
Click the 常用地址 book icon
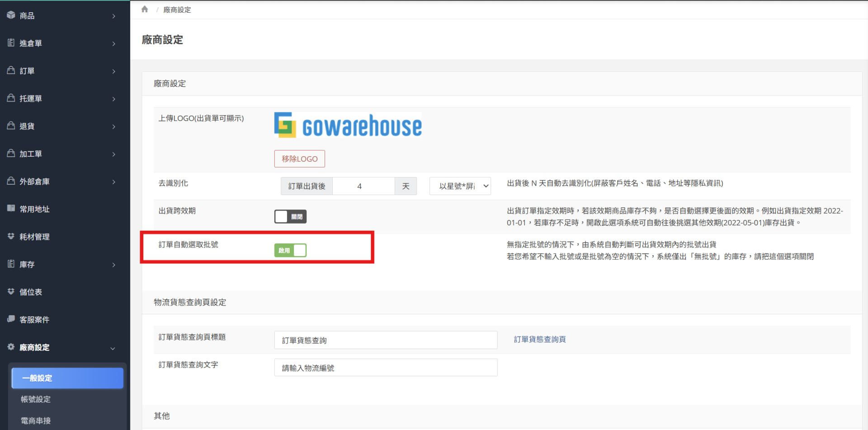click(11, 209)
